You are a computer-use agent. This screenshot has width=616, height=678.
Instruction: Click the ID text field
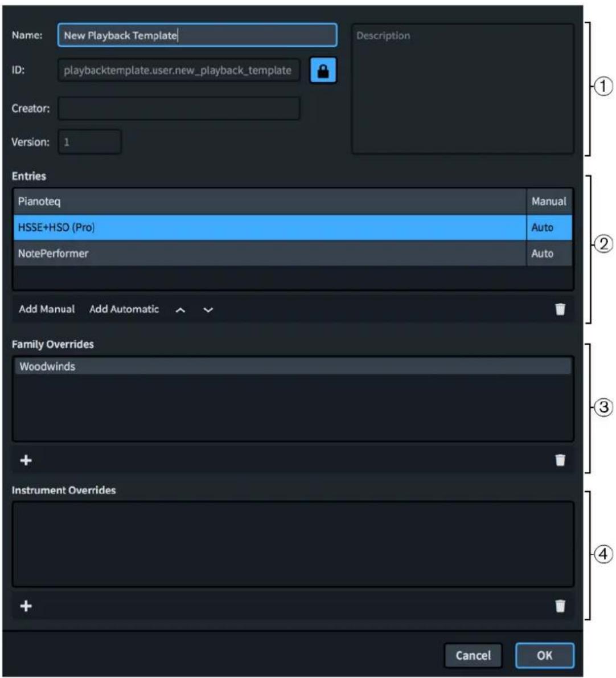pos(179,71)
